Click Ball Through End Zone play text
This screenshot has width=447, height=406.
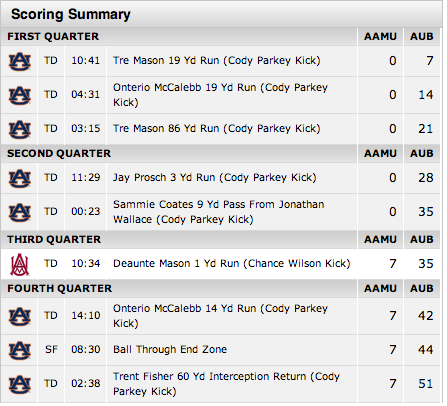(170, 349)
